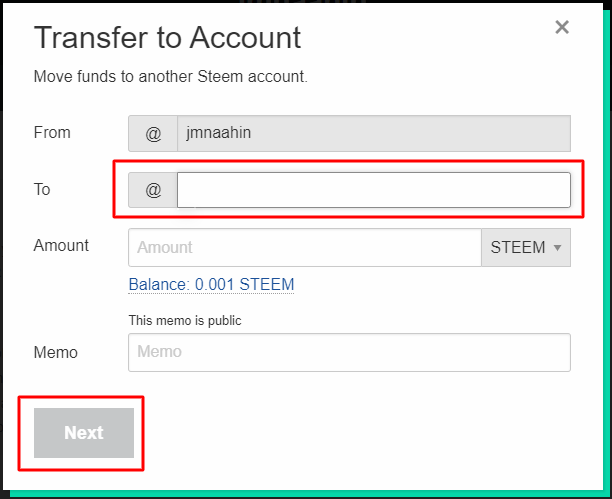
Task: Focus the To recipient account input
Action: 373,190
